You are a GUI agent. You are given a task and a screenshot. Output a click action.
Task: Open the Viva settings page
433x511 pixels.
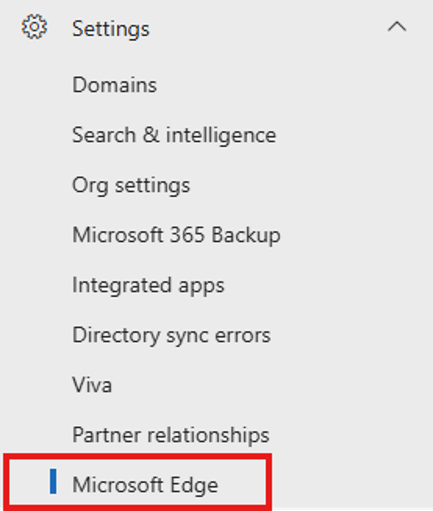click(x=92, y=385)
